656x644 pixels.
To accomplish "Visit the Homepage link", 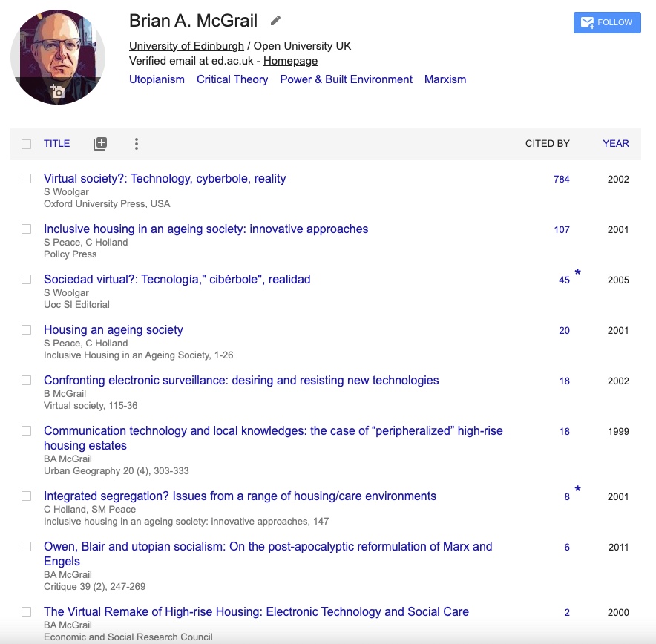I will [x=290, y=61].
